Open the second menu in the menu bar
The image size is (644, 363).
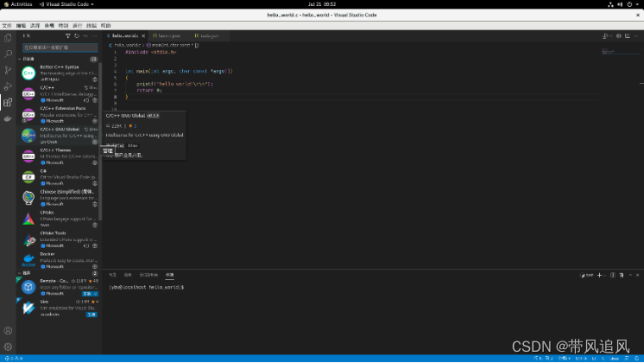coord(21,25)
